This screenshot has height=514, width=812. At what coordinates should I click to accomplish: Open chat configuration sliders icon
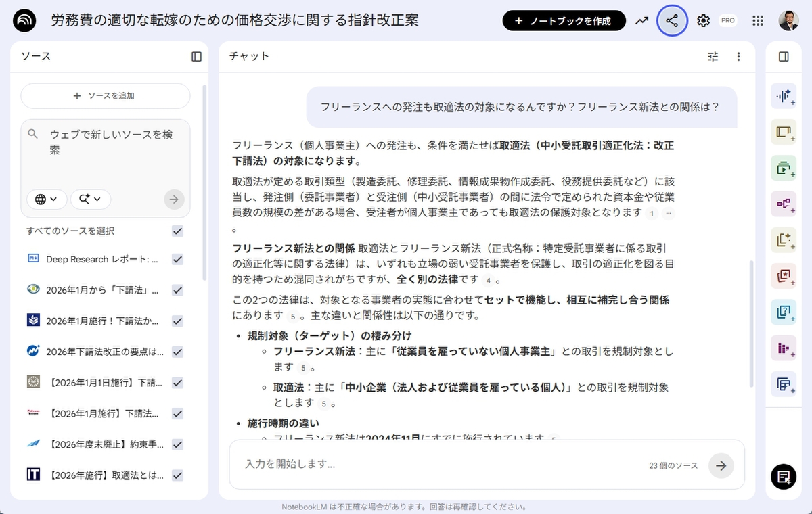tap(713, 57)
